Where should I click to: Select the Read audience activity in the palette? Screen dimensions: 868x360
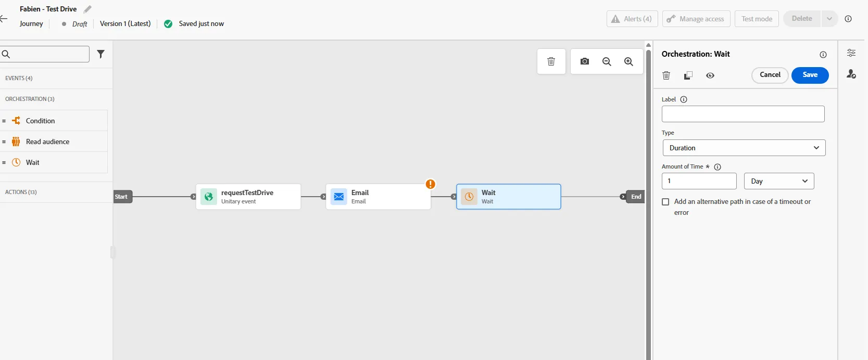(54, 142)
